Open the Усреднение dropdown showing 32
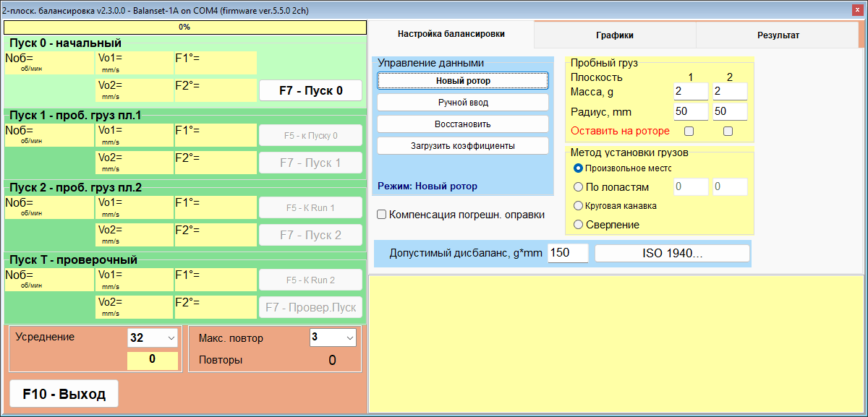This screenshot has width=868, height=417. click(153, 338)
